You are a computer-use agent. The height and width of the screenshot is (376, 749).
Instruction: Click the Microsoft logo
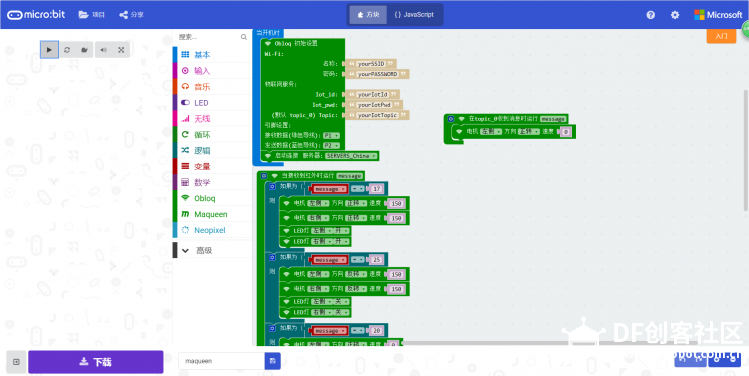tap(718, 15)
